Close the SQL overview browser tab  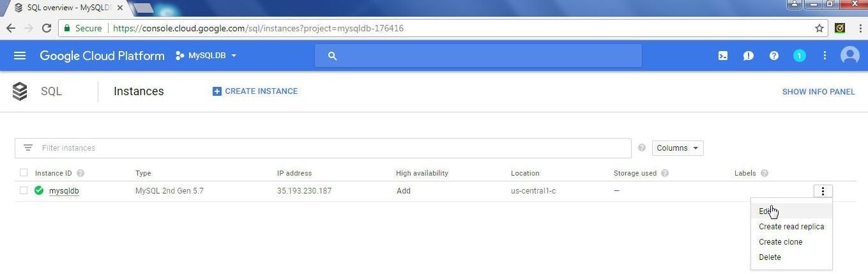(x=120, y=8)
